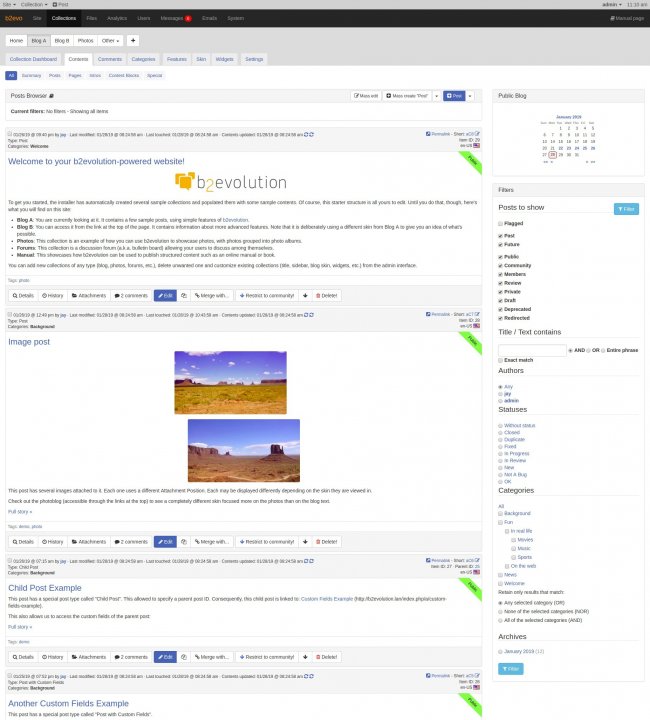Click the Title / Text contains input field

tap(532, 350)
